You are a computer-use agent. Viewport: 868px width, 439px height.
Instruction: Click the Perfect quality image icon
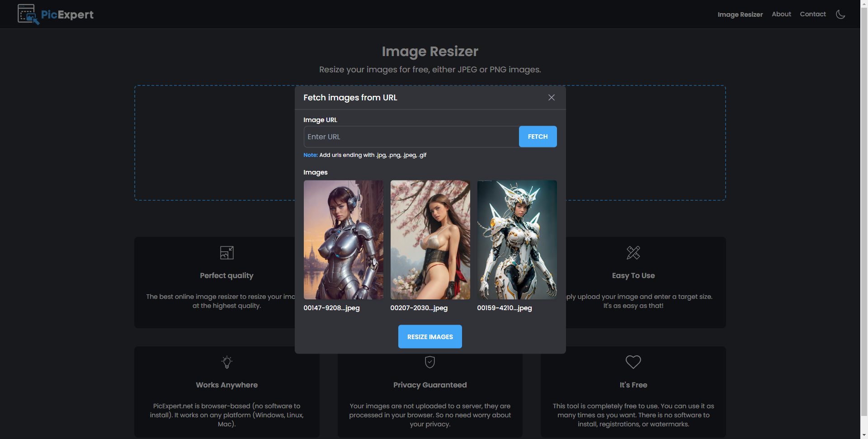coord(227,253)
